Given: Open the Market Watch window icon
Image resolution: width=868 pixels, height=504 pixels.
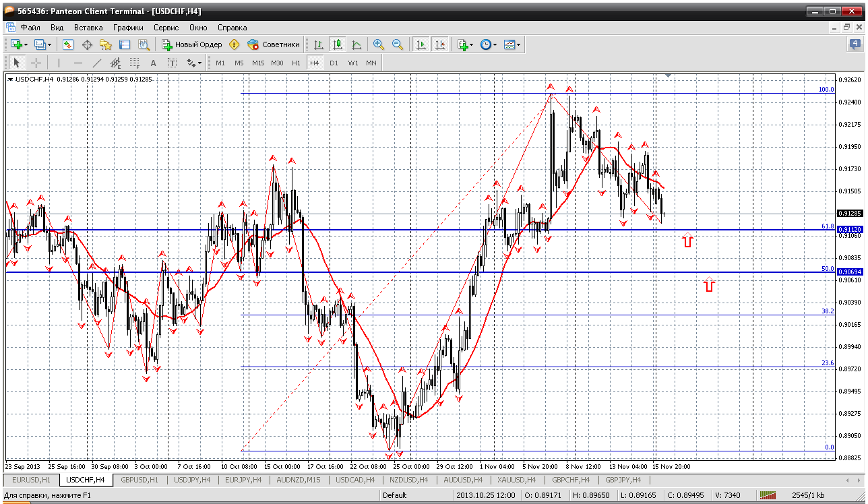Looking at the screenshot, I should pos(68,44).
